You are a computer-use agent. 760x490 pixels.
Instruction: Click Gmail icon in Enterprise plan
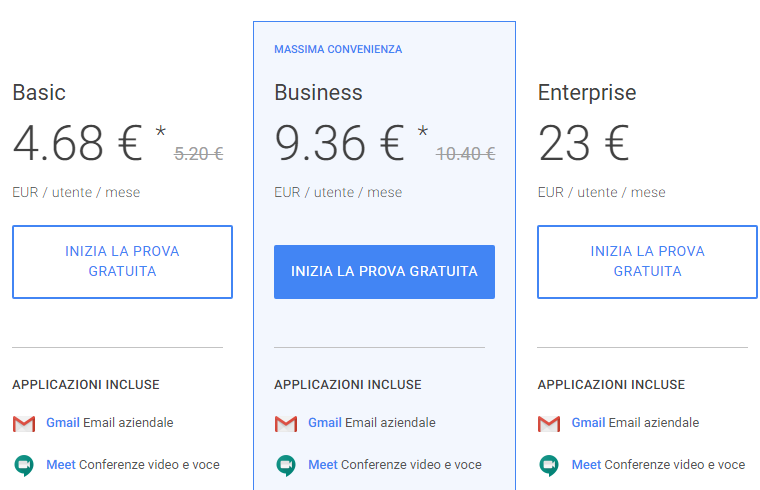click(549, 423)
